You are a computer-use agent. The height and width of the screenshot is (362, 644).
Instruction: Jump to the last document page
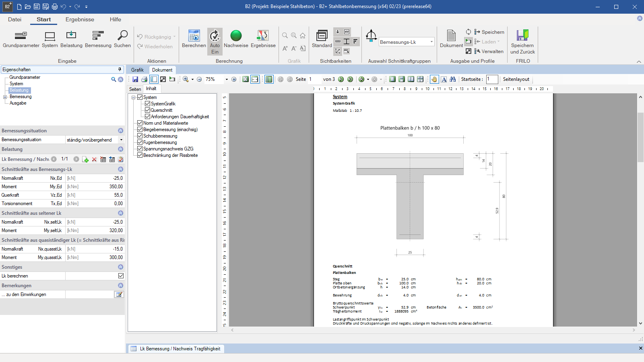point(350,79)
